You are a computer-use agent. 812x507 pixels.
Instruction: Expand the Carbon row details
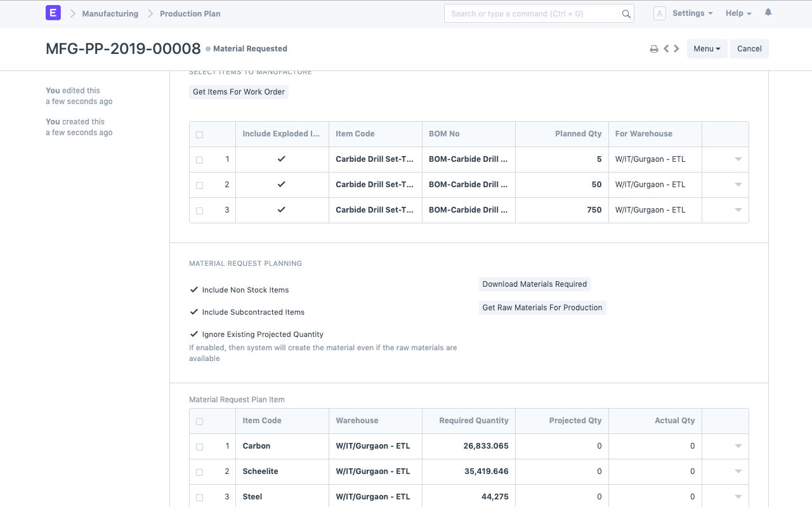(738, 447)
